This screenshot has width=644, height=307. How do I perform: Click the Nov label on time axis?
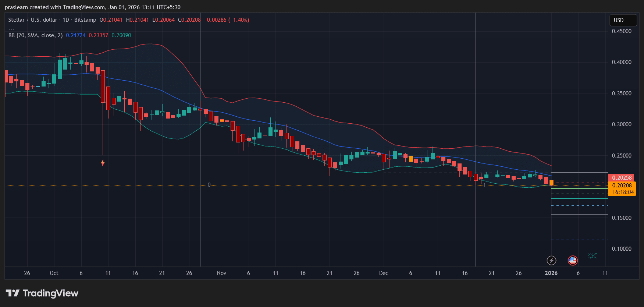click(221, 273)
